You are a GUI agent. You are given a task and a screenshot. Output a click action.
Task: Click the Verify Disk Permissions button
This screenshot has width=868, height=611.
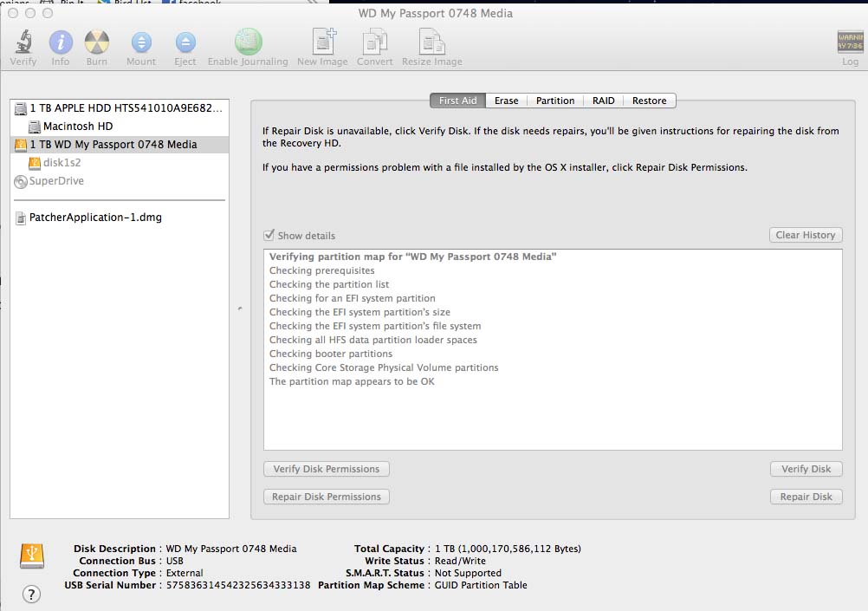tap(327, 469)
